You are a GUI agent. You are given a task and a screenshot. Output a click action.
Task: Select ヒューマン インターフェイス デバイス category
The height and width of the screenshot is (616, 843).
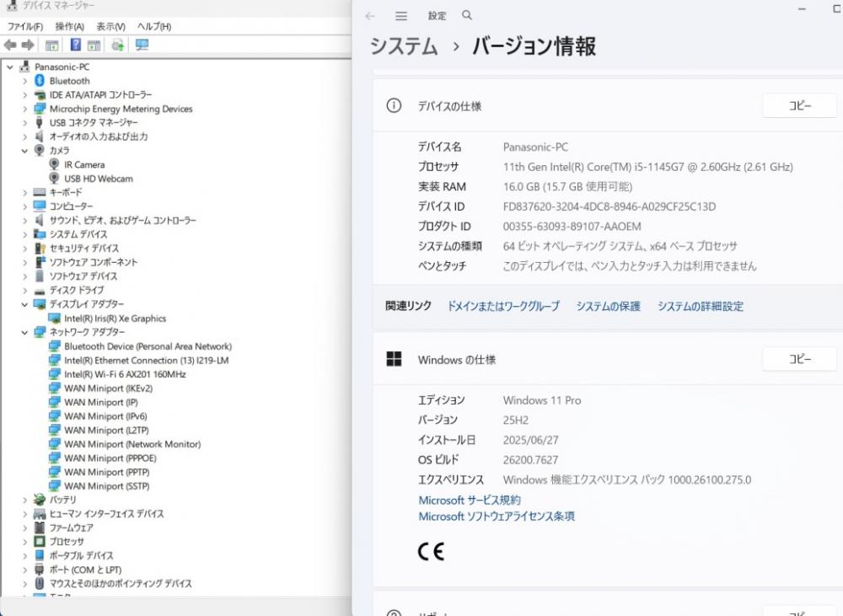point(106,514)
